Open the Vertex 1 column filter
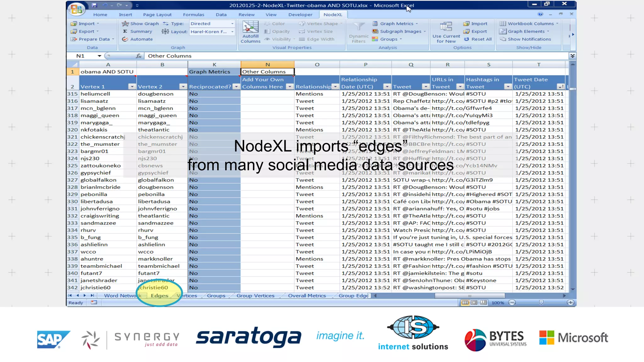 (132, 87)
